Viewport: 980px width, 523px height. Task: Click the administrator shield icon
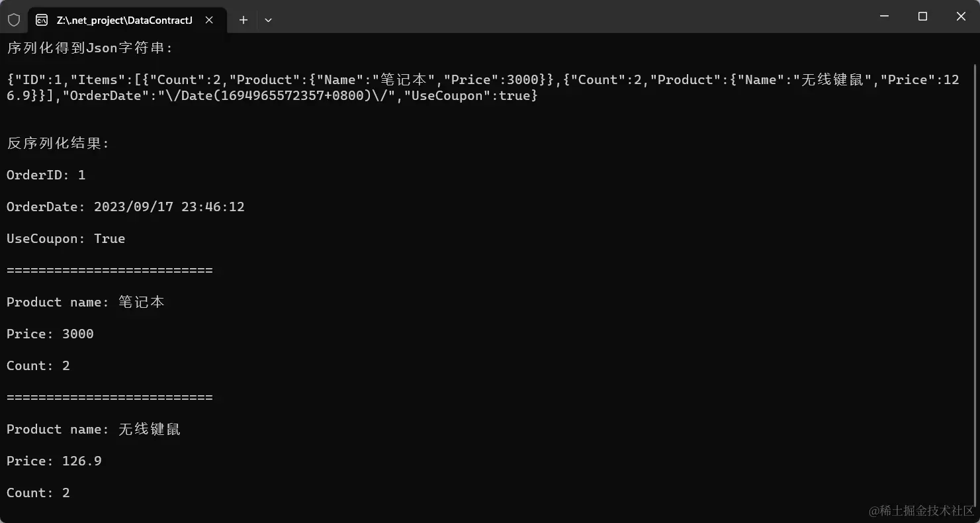click(x=14, y=20)
